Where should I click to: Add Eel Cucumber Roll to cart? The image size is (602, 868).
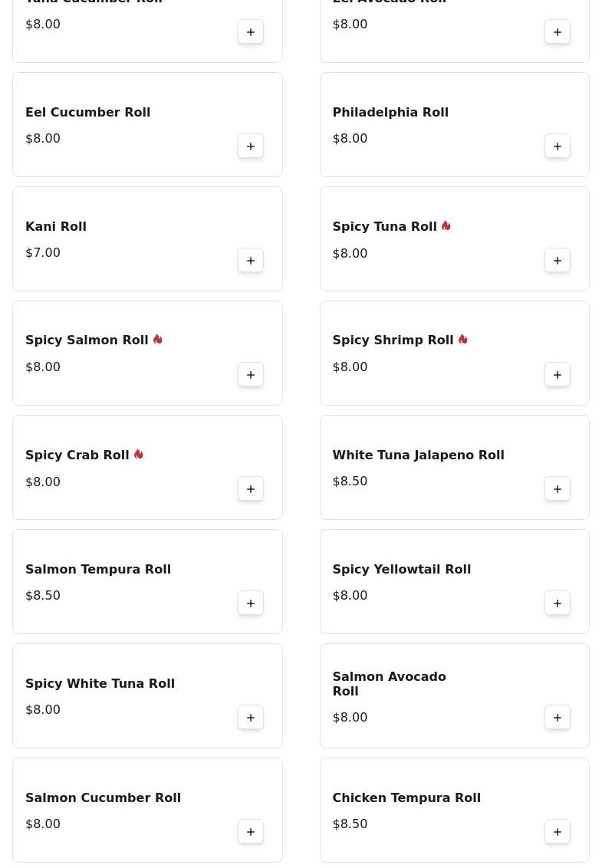point(251,146)
